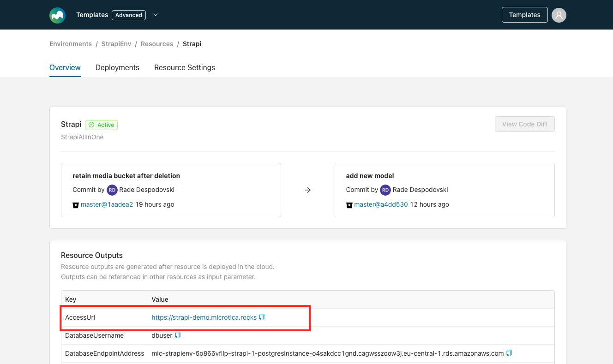613x364 pixels.
Task: Click the RDS endpoint address value
Action: pos(328,353)
